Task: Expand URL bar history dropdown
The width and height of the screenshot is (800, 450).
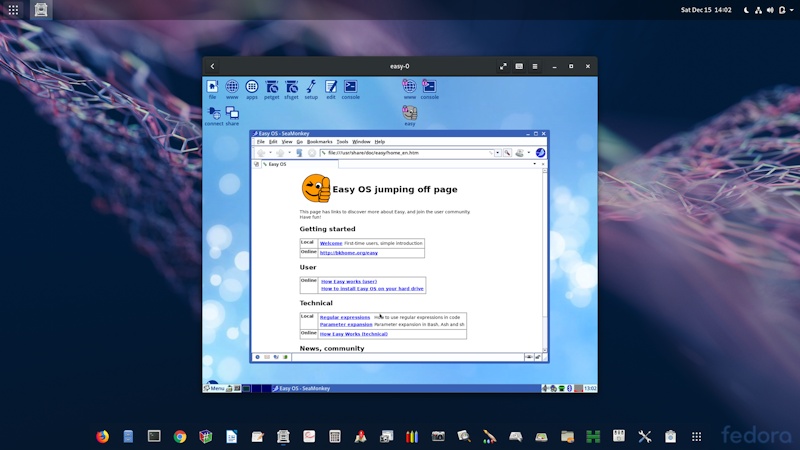Action: coord(497,153)
